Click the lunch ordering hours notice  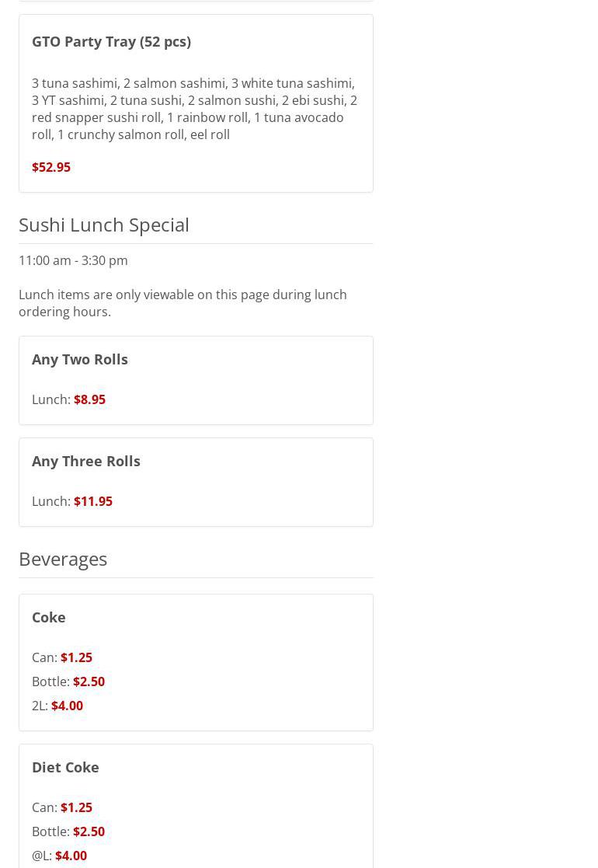tap(183, 303)
